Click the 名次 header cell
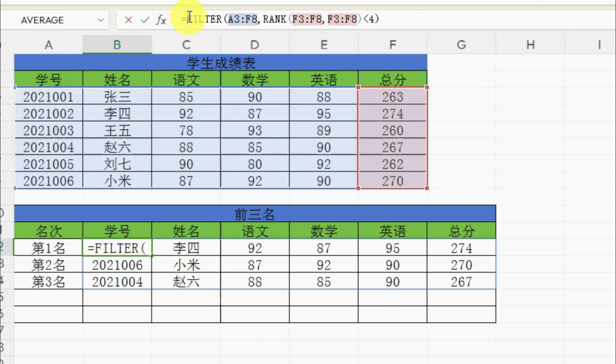Viewport: 616px width, 364px height. pos(49,231)
